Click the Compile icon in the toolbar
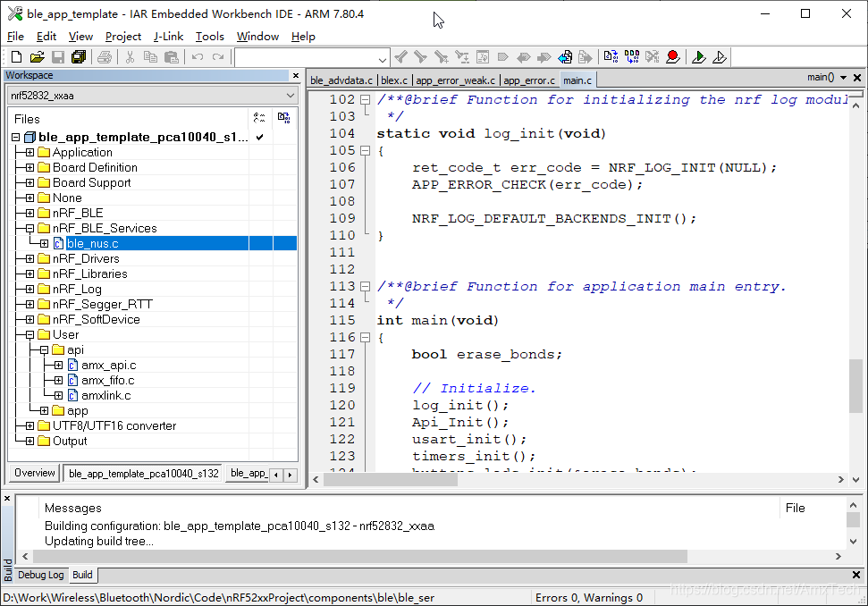The height and width of the screenshot is (606, 868). 611,57
